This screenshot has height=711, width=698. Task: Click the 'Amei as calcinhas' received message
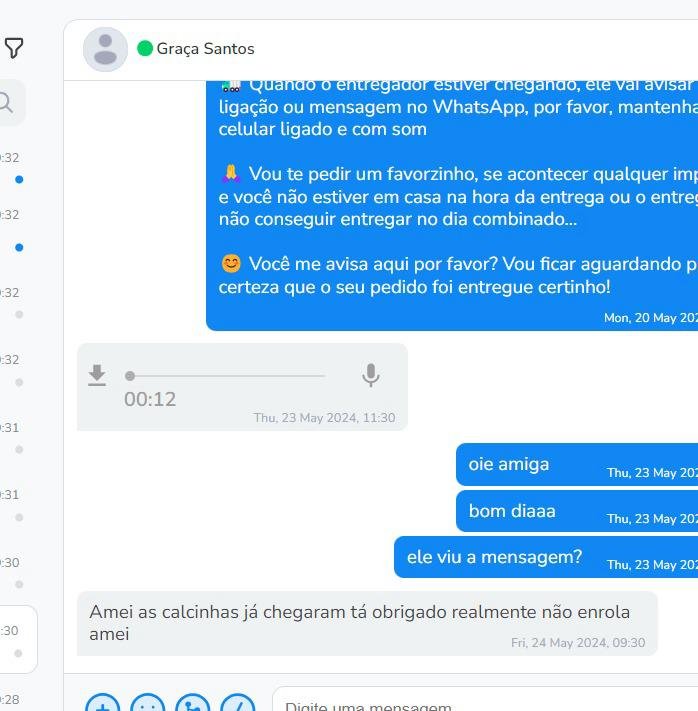pyautogui.click(x=367, y=623)
